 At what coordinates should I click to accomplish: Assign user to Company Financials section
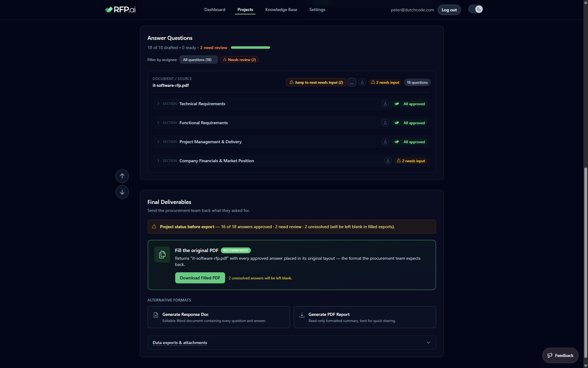click(x=388, y=161)
